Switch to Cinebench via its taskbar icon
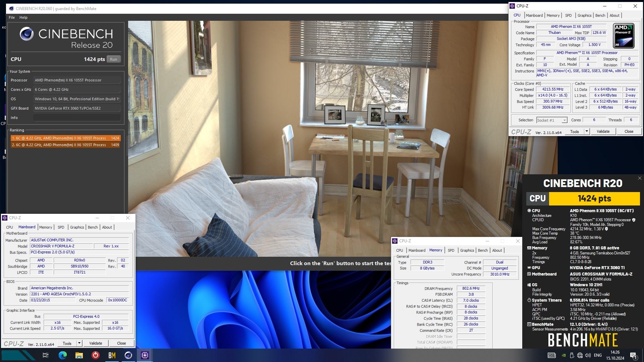This screenshot has height=362, width=644. pos(128,355)
